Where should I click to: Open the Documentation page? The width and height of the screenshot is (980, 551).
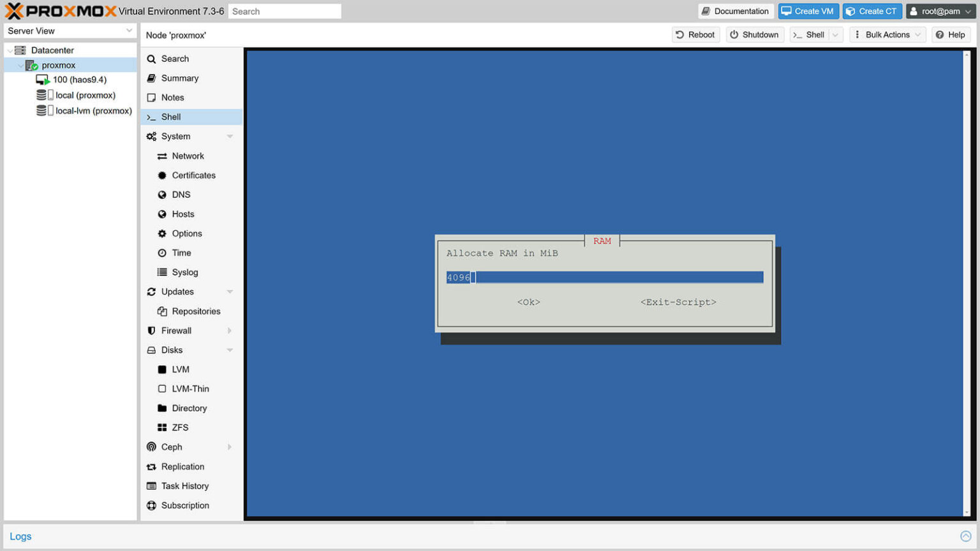pyautogui.click(x=735, y=11)
